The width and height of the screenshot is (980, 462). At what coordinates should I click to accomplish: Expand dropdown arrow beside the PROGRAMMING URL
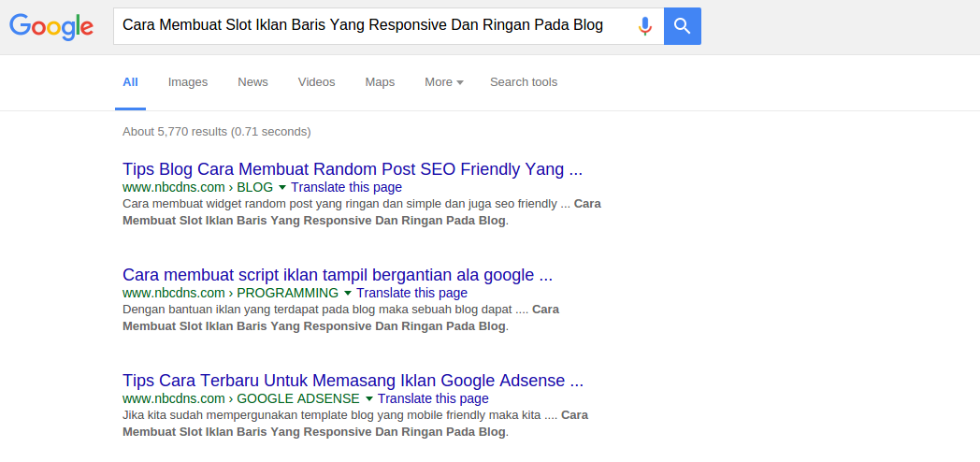[348, 294]
